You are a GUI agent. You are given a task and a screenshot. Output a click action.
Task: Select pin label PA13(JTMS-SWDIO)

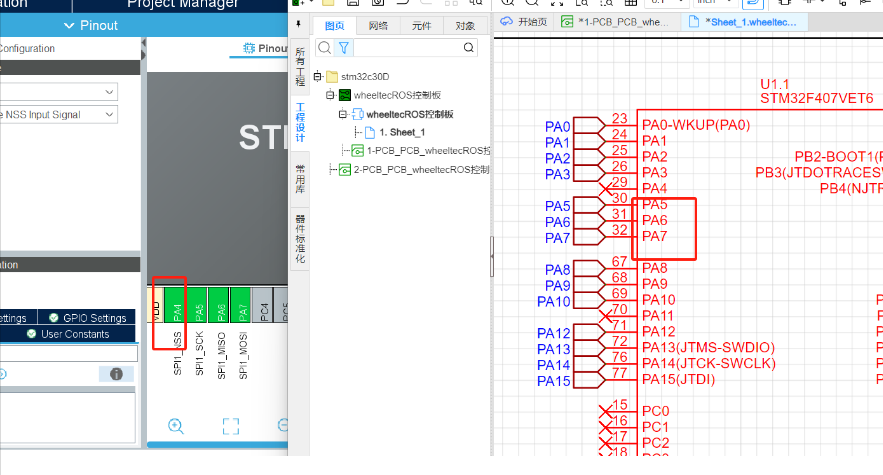pyautogui.click(x=708, y=347)
